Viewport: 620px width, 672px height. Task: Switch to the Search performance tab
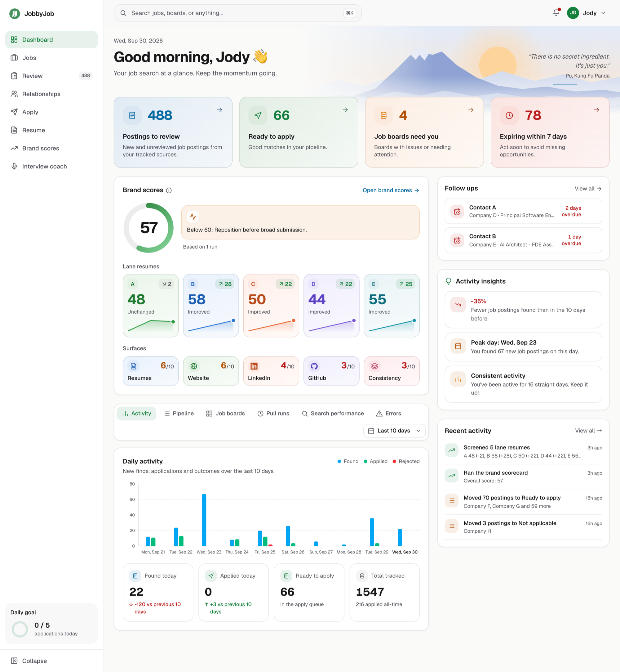[333, 414]
